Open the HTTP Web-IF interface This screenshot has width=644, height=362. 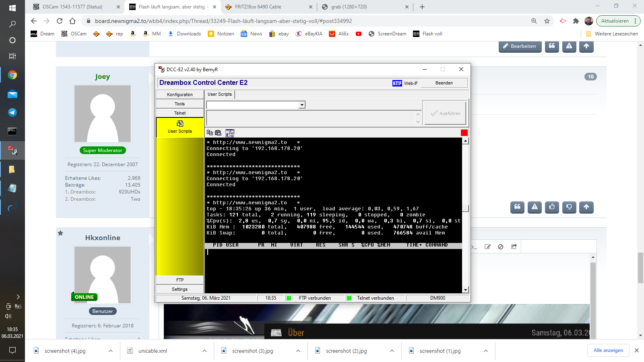click(x=405, y=83)
